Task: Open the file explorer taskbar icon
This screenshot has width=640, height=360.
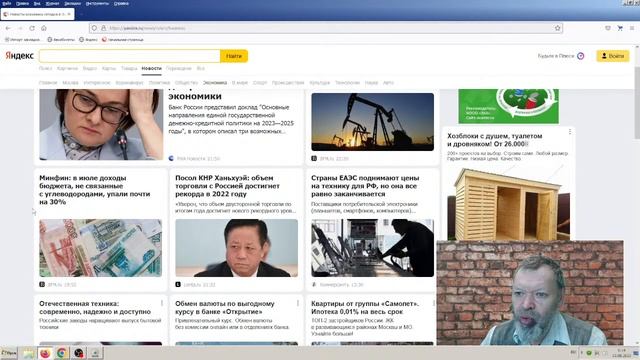Action: click(28, 353)
